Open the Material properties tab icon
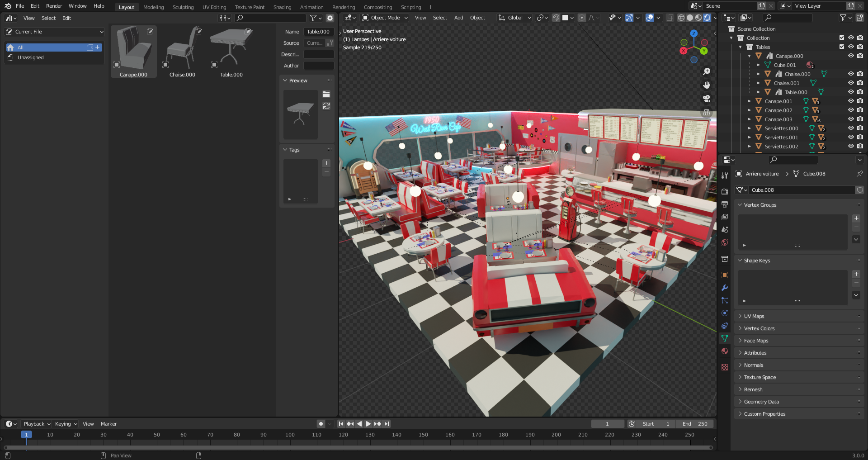Image resolution: width=868 pixels, height=460 pixels. 725,351
